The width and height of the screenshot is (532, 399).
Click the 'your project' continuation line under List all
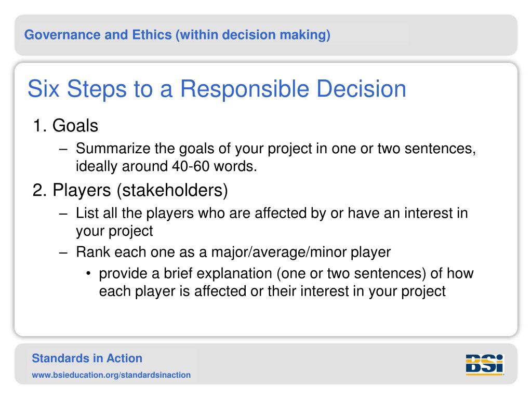pyautogui.click(x=114, y=231)
